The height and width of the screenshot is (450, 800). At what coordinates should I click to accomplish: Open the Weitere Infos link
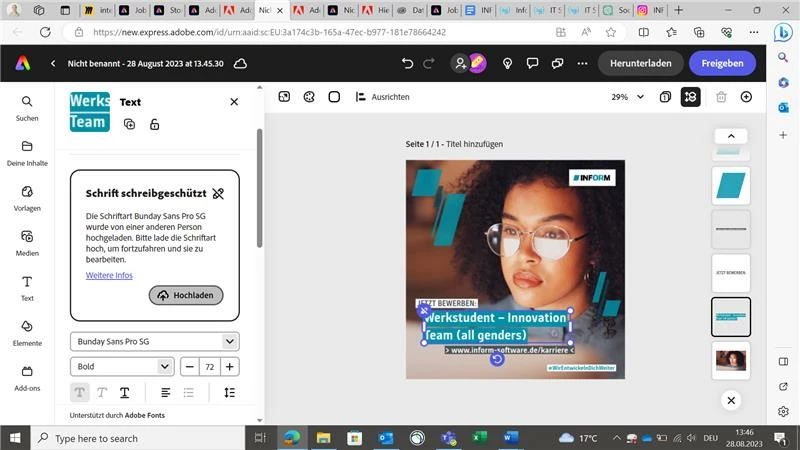(x=109, y=275)
